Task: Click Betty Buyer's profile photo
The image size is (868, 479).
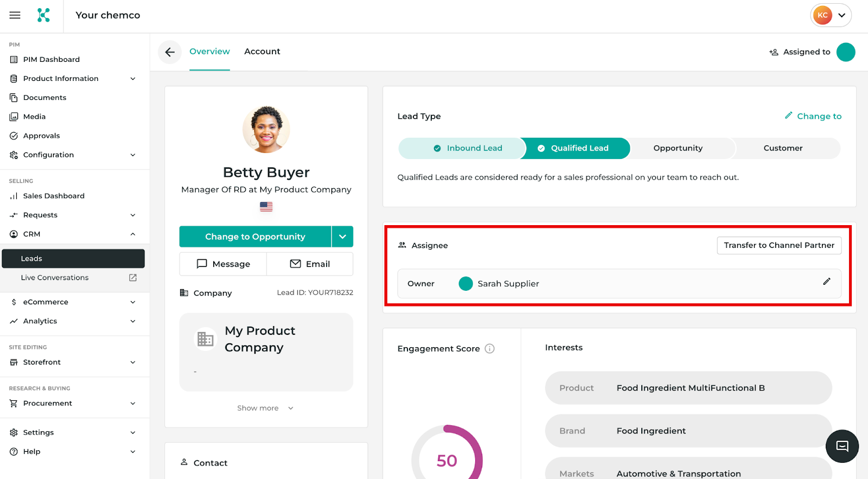Action: click(x=266, y=130)
